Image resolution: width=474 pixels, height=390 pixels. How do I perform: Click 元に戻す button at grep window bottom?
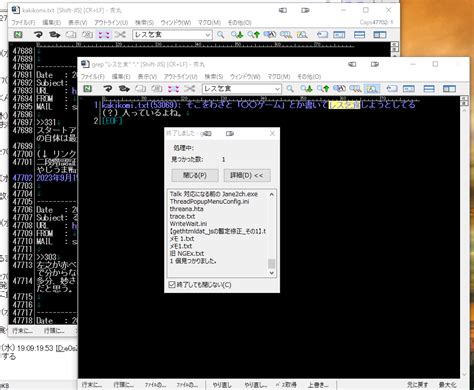click(417, 385)
